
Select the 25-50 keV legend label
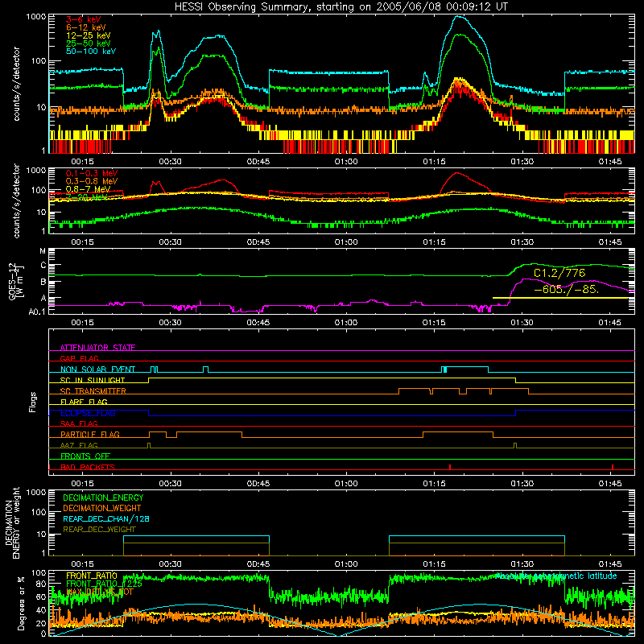coord(89,43)
